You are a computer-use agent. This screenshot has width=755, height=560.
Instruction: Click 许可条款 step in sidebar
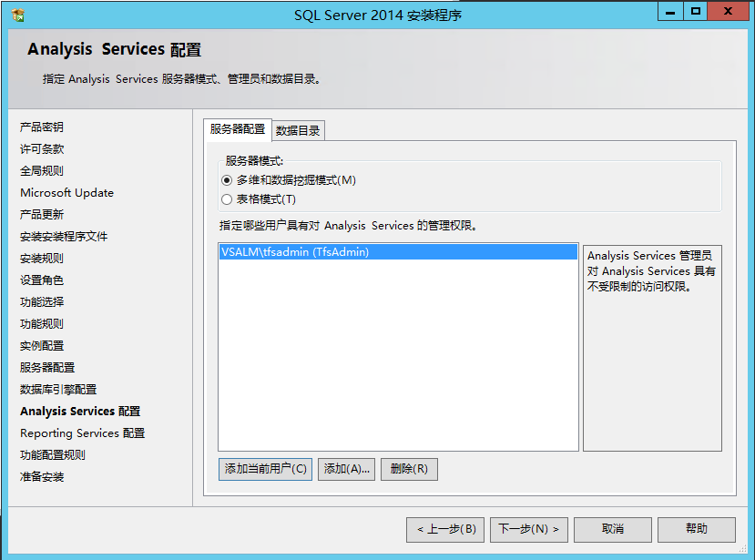pos(42,149)
